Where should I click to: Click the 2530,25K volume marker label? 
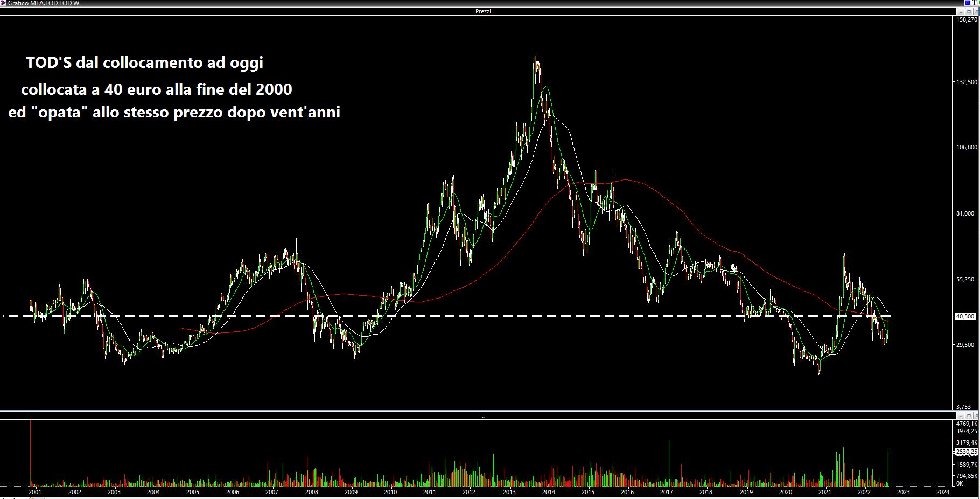[x=967, y=452]
